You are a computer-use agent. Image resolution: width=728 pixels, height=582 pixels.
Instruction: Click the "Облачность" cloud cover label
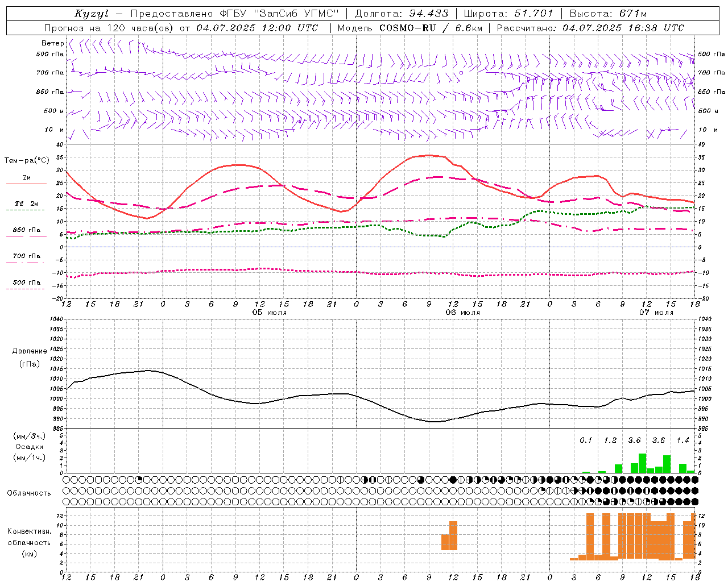pyautogui.click(x=29, y=493)
